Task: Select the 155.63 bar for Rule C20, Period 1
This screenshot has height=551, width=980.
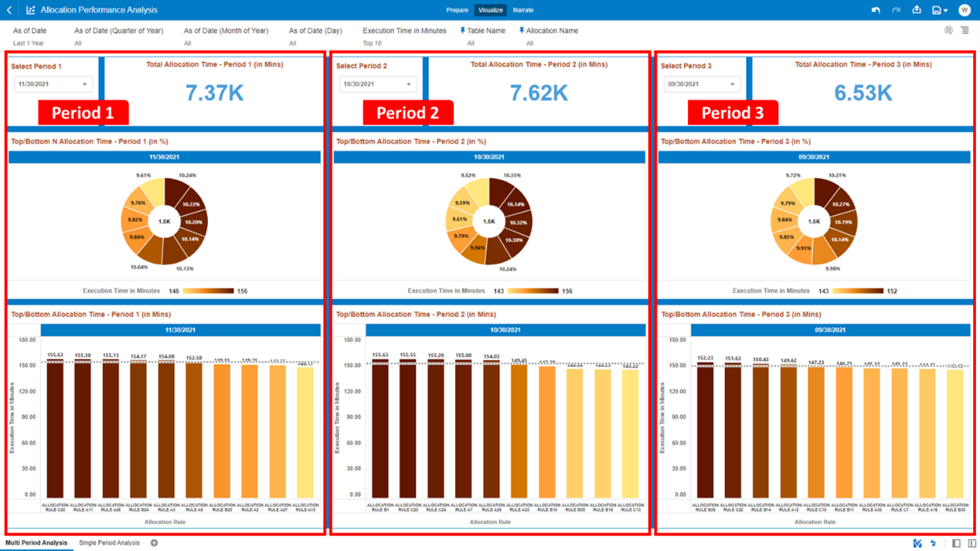Action: [x=55, y=428]
